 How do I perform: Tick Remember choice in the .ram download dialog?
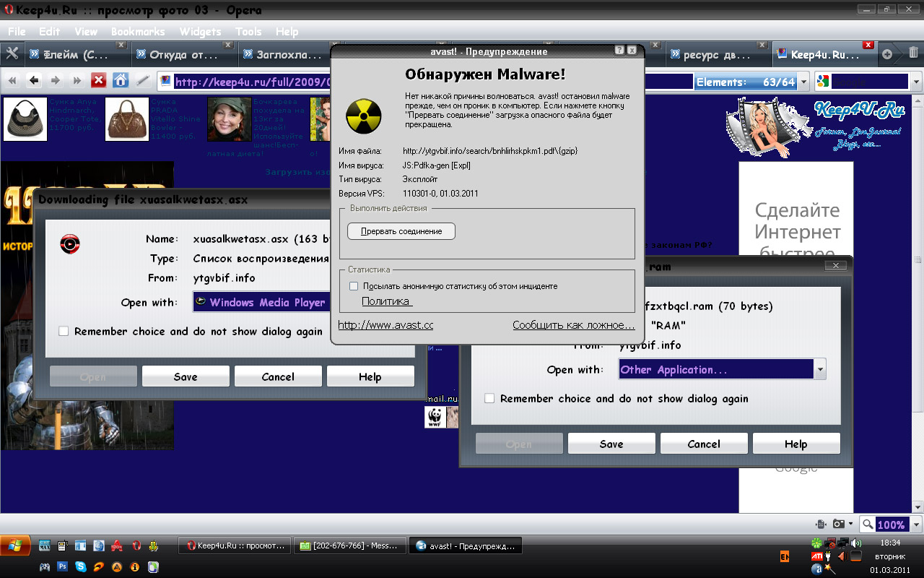(489, 398)
